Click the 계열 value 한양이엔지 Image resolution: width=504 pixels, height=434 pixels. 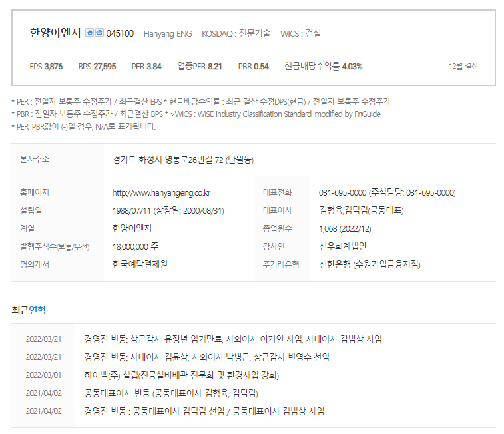click(132, 228)
